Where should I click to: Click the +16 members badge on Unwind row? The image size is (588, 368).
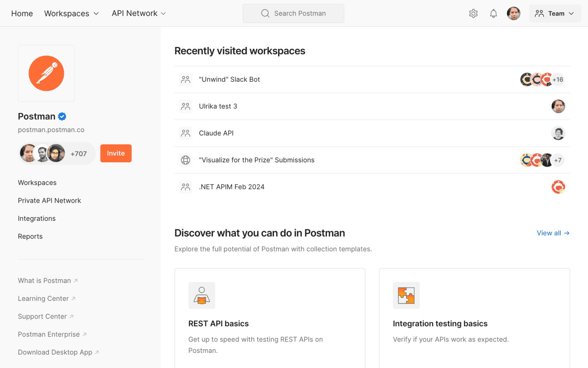tap(558, 79)
